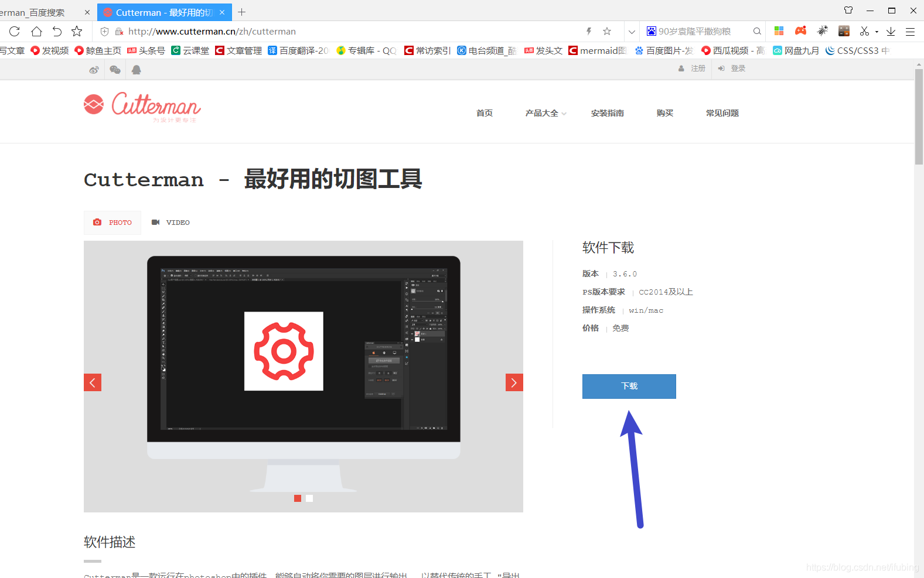Screen dimensions: 924x578
Task: Open a new tab with plus button
Action: (x=241, y=12)
